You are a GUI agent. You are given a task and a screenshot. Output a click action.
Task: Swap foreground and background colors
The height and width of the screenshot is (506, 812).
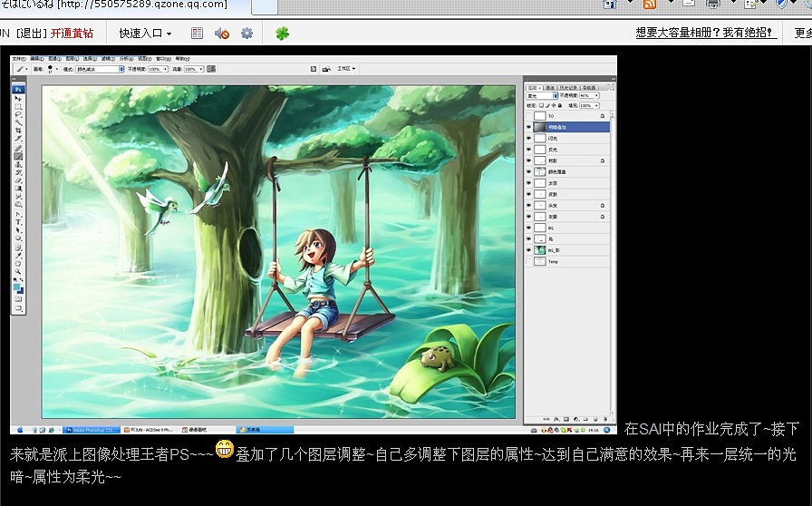(23, 280)
